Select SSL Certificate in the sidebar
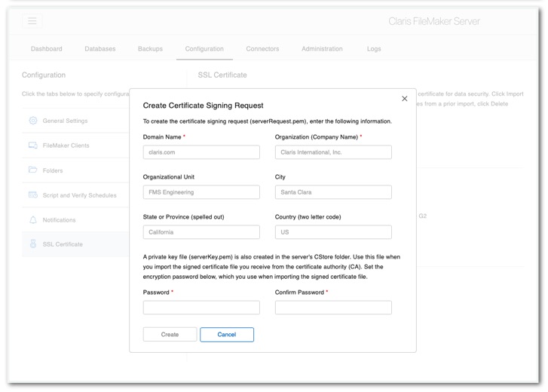The height and width of the screenshot is (392, 548). [x=75, y=244]
